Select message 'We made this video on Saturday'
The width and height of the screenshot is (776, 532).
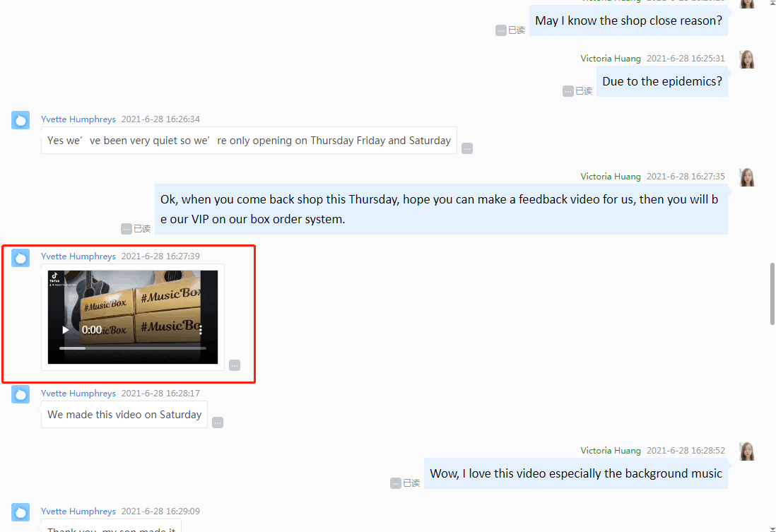(x=124, y=415)
